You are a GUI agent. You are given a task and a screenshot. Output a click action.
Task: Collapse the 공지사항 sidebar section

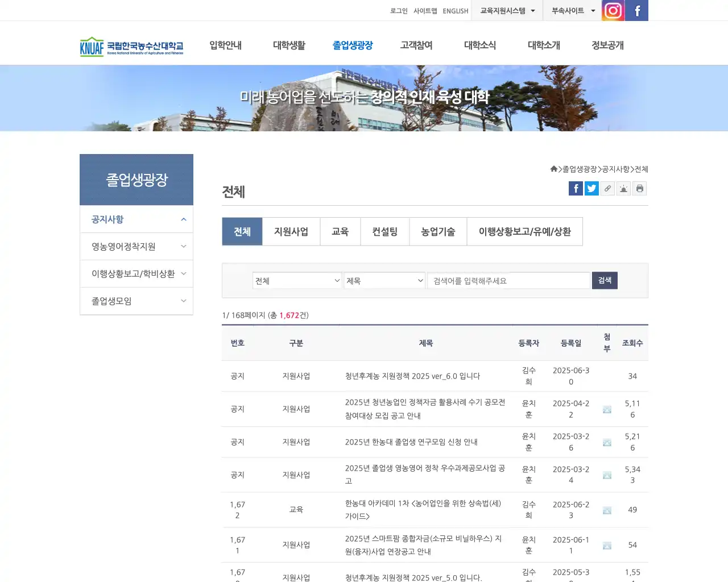click(x=136, y=219)
